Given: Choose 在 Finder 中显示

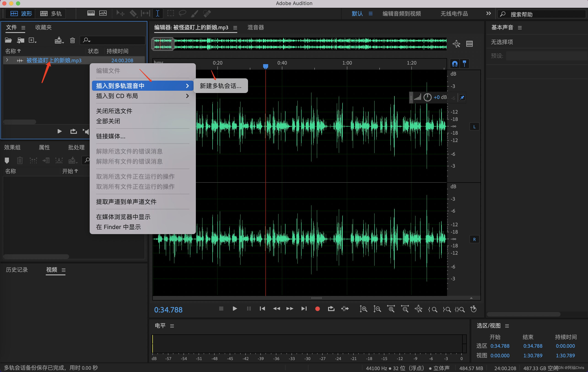Looking at the screenshot, I should click(x=119, y=227).
